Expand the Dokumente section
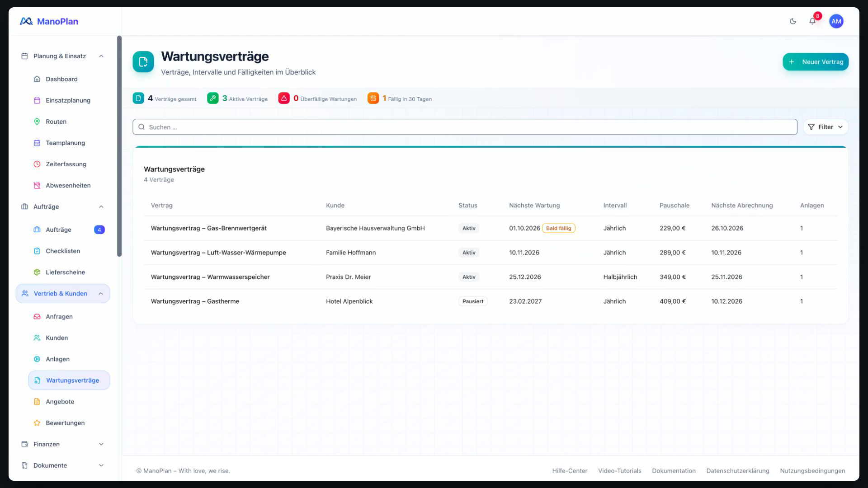This screenshot has height=488, width=868. (x=63, y=465)
